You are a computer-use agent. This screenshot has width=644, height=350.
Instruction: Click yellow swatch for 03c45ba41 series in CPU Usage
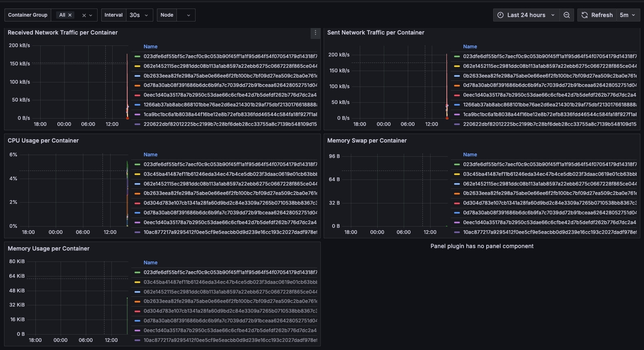(x=137, y=174)
